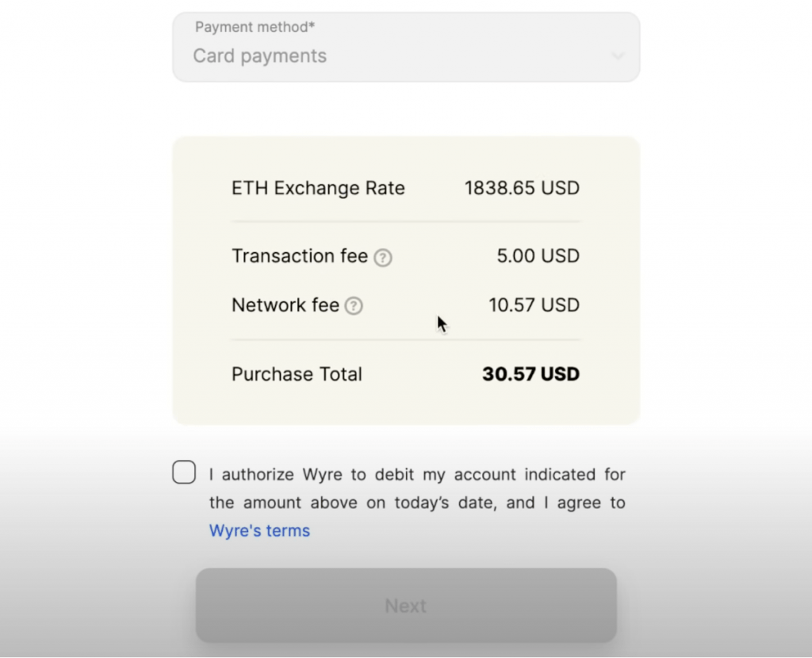812x658 pixels.
Task: Click the Purchase Total label
Action: tap(297, 373)
